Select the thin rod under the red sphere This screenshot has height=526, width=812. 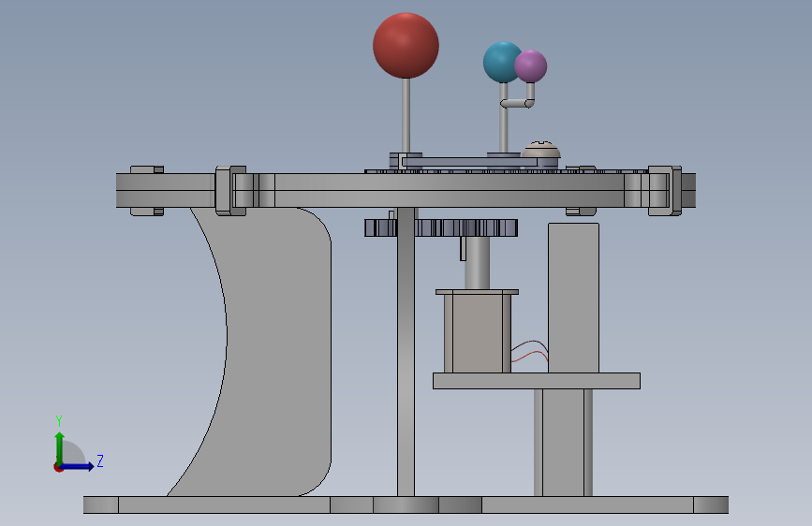(406, 115)
